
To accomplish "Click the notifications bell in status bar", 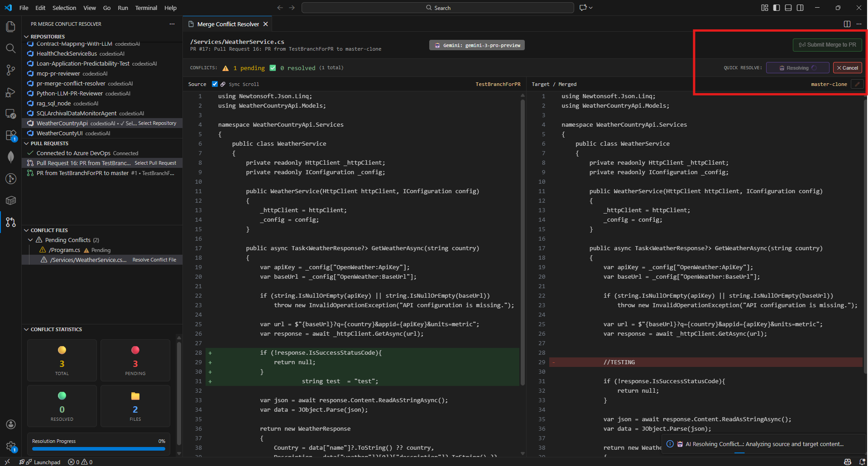I will [862, 462].
